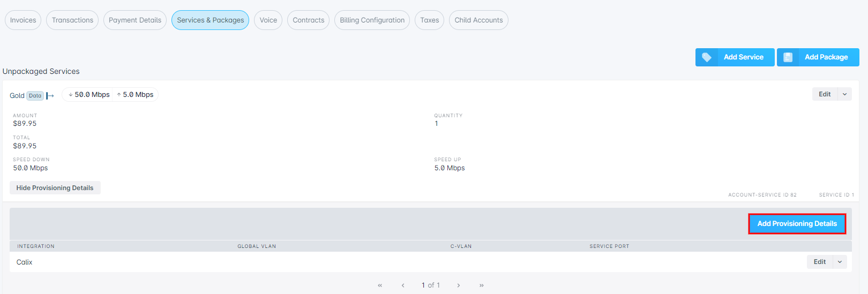
Task: Click the Add Service button
Action: point(735,57)
